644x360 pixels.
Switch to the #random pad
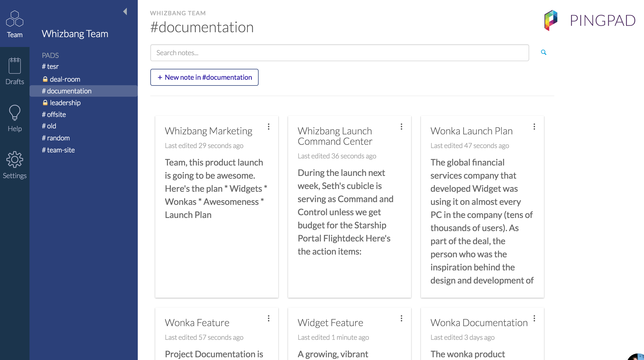(x=56, y=138)
